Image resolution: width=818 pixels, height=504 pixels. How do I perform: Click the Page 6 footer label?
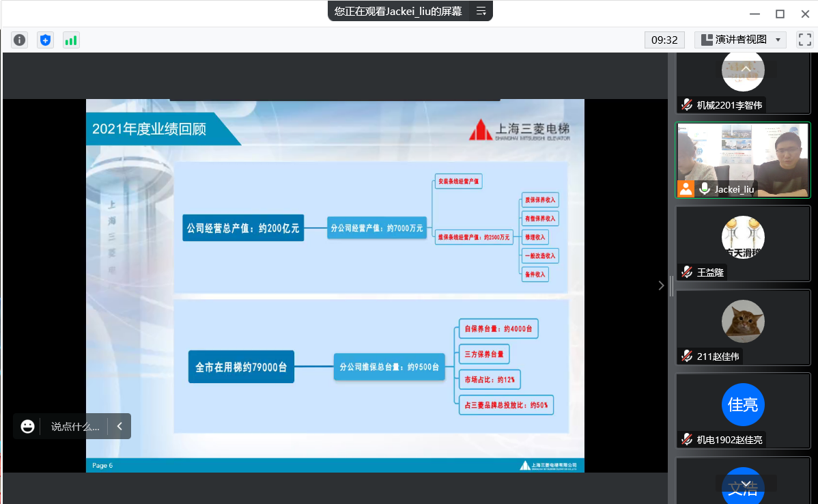coord(102,465)
